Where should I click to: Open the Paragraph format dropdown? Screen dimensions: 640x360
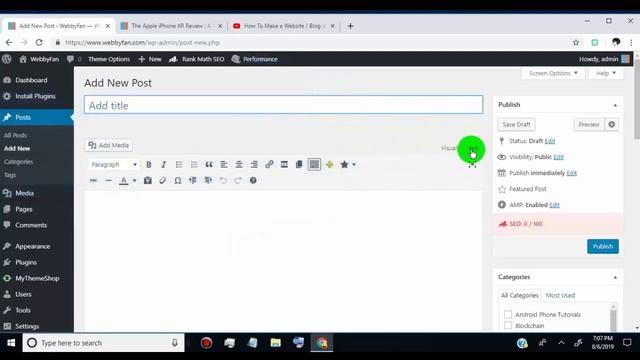point(113,164)
